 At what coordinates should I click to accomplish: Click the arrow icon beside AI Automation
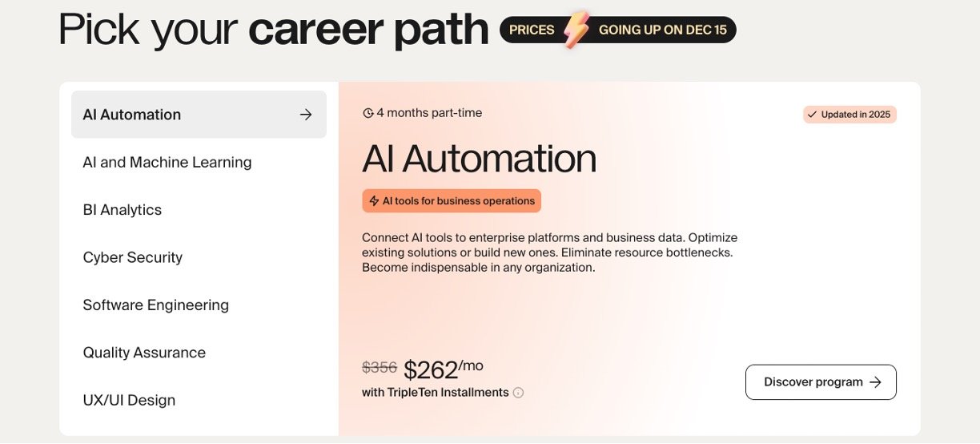[x=306, y=115]
